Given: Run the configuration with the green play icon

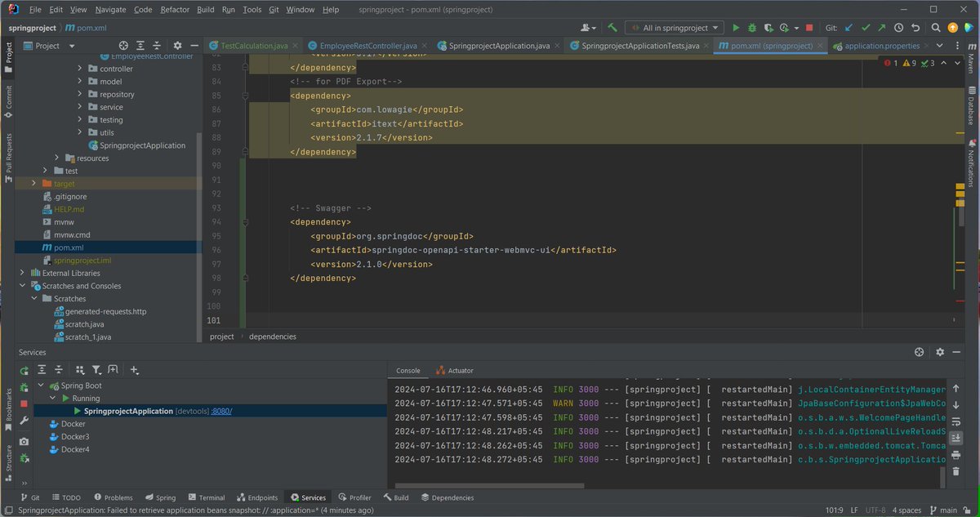Looking at the screenshot, I should point(736,27).
